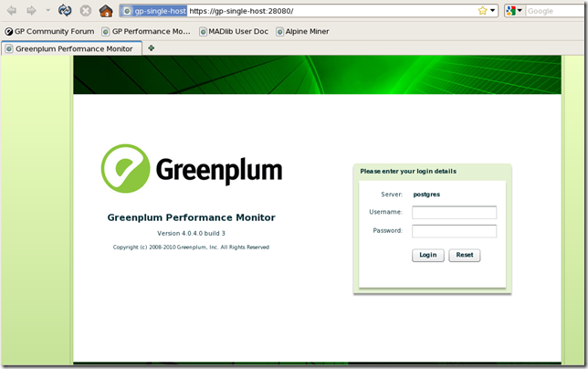Click the gp-single-host site identity badge
588x369 pixels.
click(x=154, y=11)
